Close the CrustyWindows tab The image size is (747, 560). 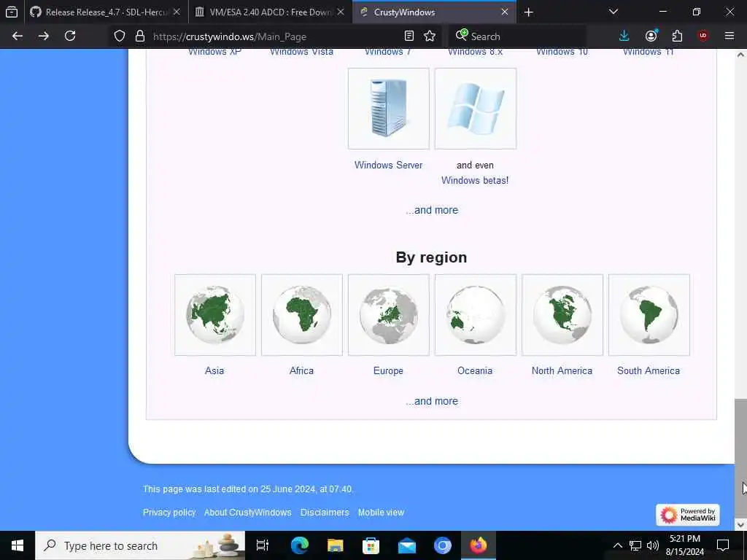(x=505, y=12)
